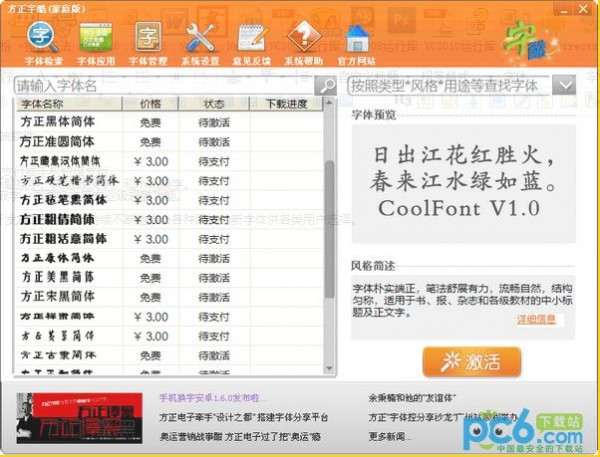This screenshot has height=457, width=600.
Task: Sort by the 状态 column header
Action: click(x=214, y=104)
